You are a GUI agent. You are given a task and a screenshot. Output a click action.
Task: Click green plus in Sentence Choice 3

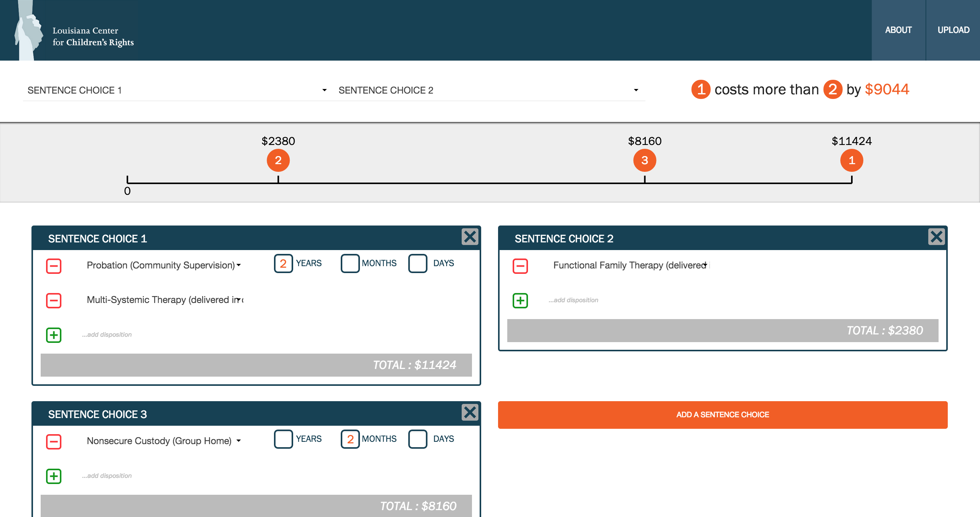coord(54,476)
